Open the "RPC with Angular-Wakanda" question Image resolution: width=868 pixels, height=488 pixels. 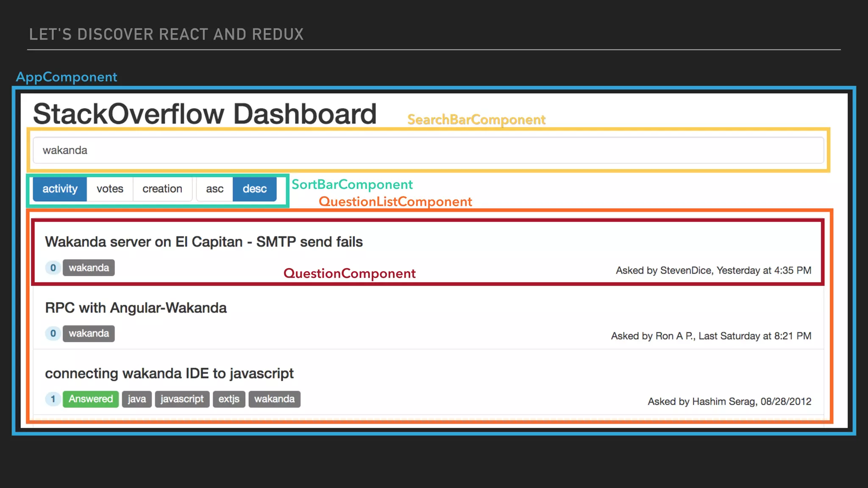(136, 308)
